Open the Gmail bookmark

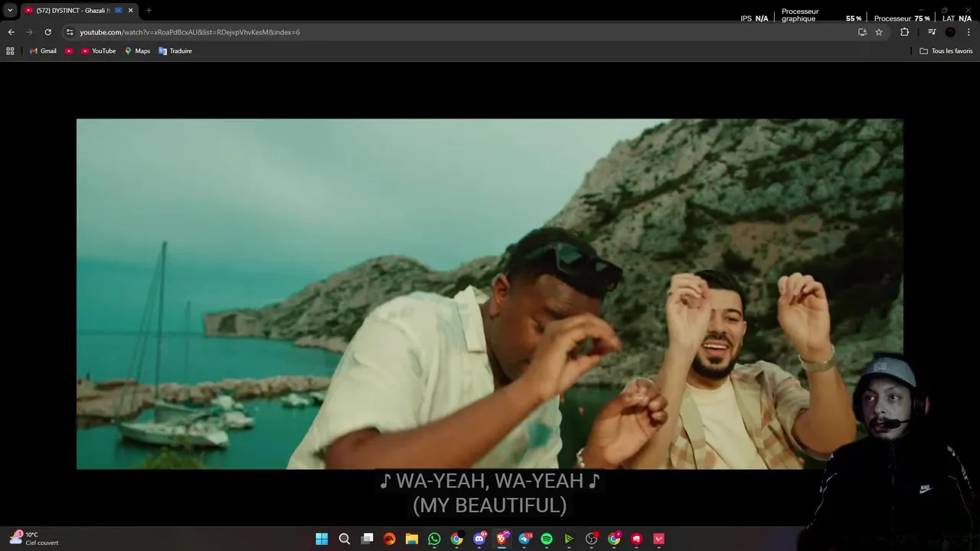pos(43,51)
